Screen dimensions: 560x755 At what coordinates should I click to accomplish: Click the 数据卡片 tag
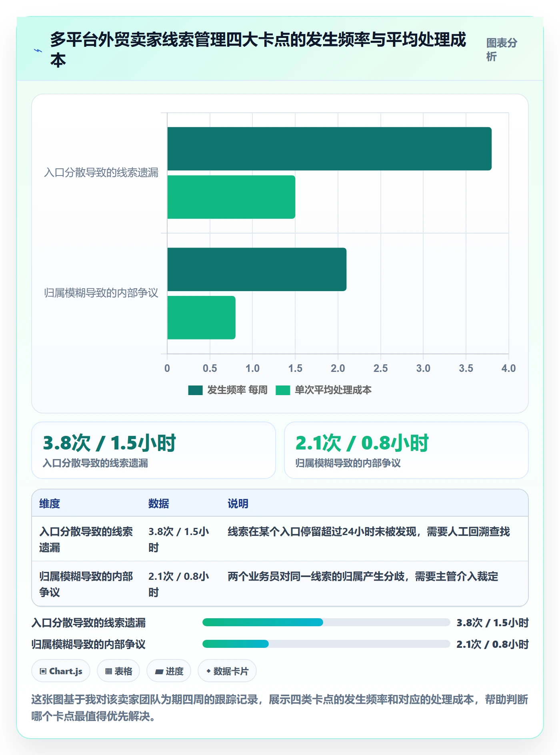tap(227, 671)
